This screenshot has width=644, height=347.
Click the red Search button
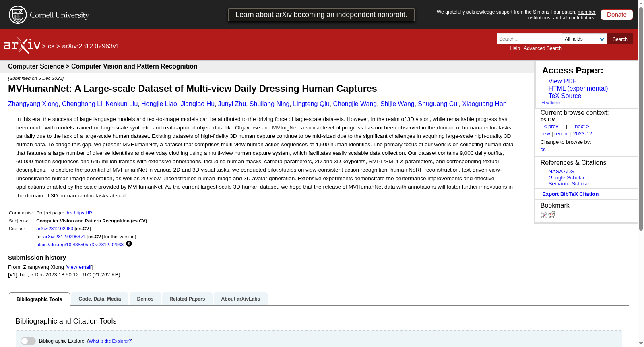pyautogui.click(x=620, y=39)
